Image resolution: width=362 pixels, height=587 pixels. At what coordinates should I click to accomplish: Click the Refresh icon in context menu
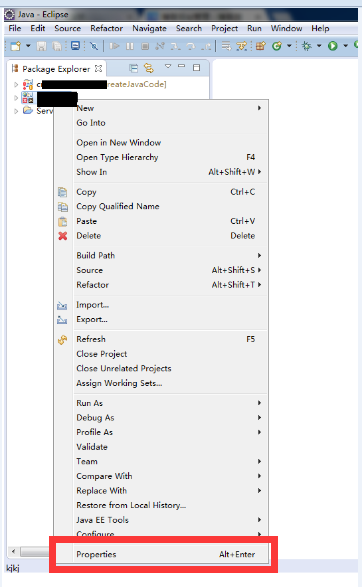63,340
